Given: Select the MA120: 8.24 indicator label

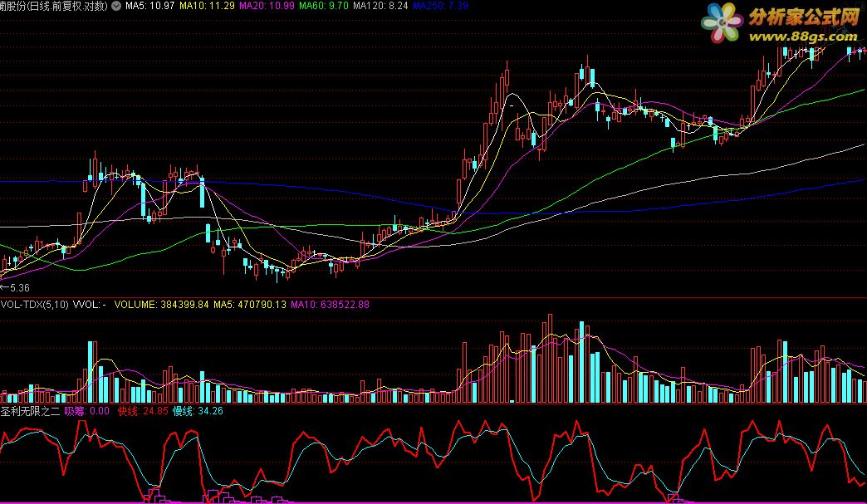Looking at the screenshot, I should tap(380, 6).
